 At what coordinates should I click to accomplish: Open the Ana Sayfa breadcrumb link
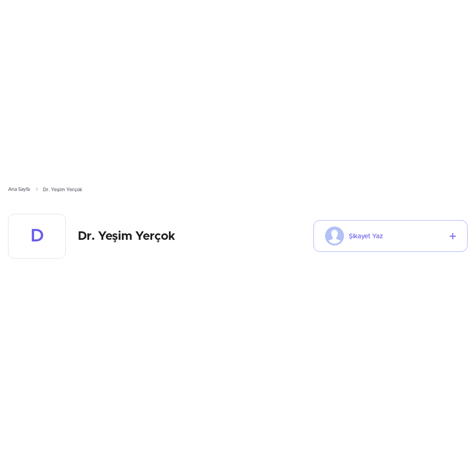point(19,189)
